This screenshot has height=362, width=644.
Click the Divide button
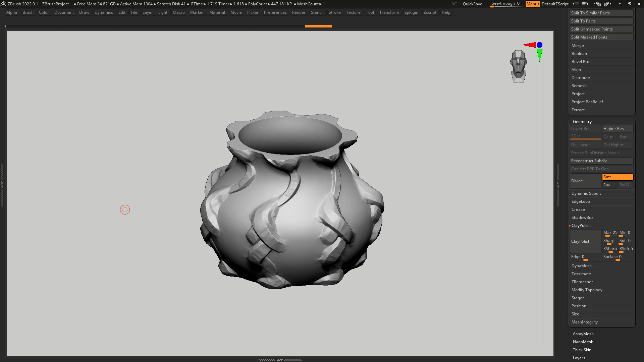click(x=585, y=181)
